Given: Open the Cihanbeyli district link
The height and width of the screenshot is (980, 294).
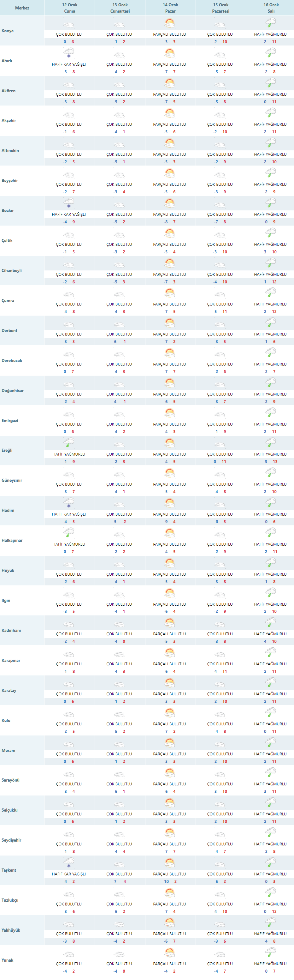Looking at the screenshot, I should [x=11, y=270].
